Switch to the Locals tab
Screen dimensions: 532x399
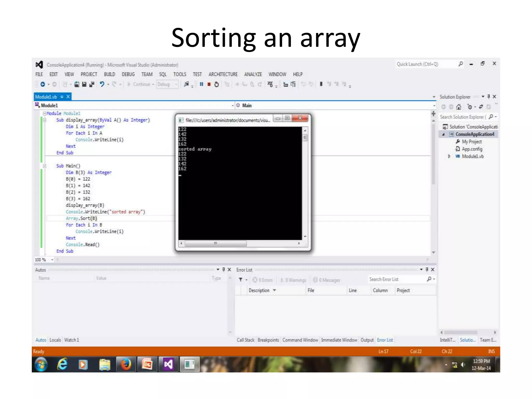[55, 340]
